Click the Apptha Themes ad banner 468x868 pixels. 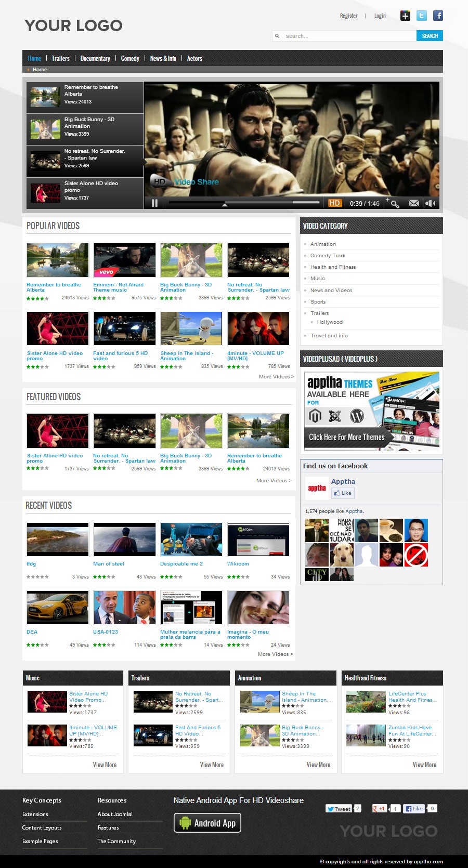click(x=372, y=410)
